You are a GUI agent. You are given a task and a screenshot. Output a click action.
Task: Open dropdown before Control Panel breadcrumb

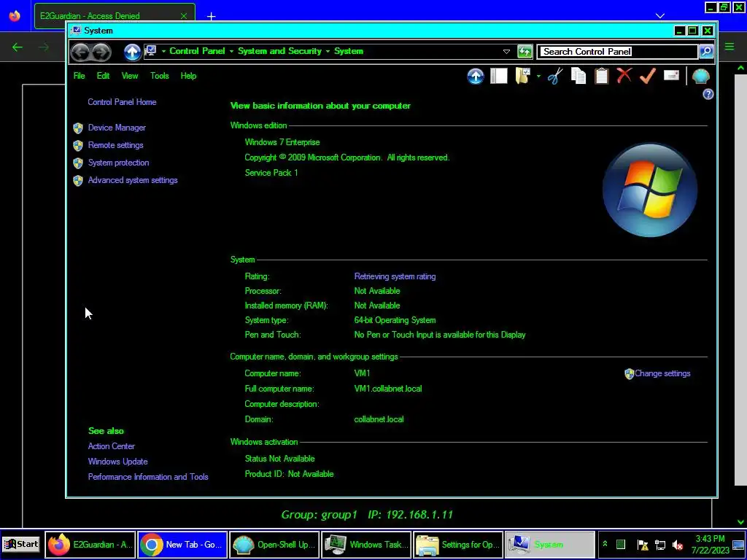(163, 51)
